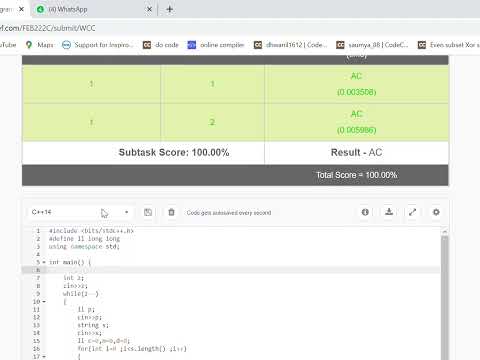Open editor settings gear icon
This screenshot has height=360, width=480.
pos(436,212)
